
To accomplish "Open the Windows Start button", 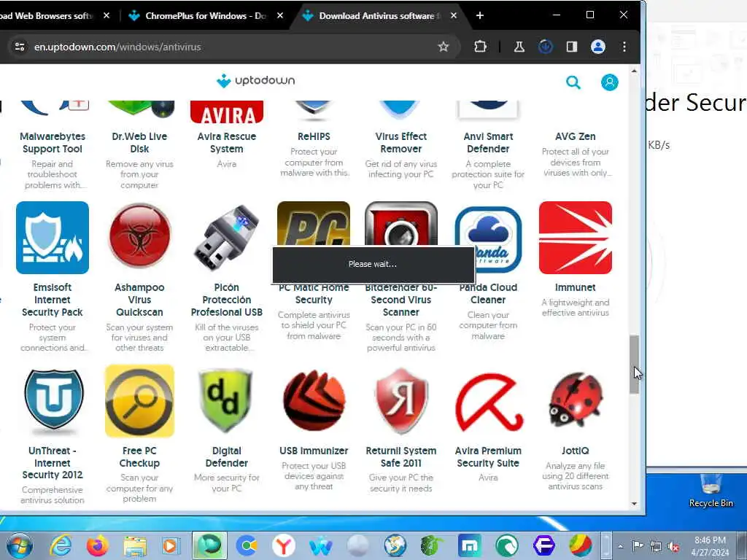I will [20, 545].
